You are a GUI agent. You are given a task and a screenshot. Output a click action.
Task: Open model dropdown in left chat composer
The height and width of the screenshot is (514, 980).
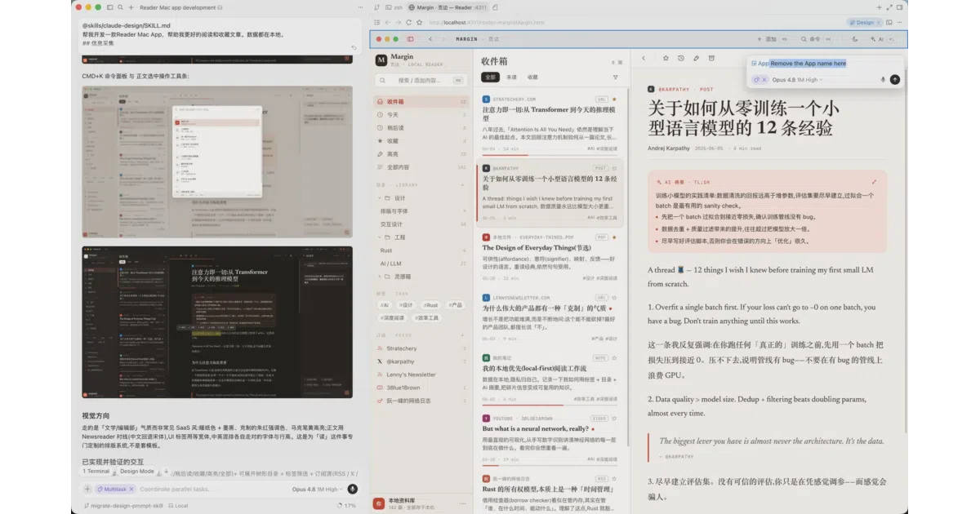point(317,490)
